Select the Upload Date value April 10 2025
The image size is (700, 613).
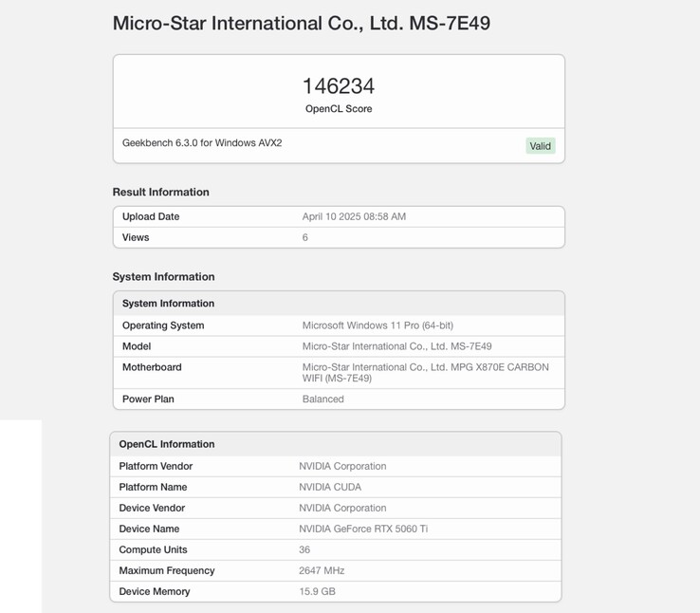point(354,216)
